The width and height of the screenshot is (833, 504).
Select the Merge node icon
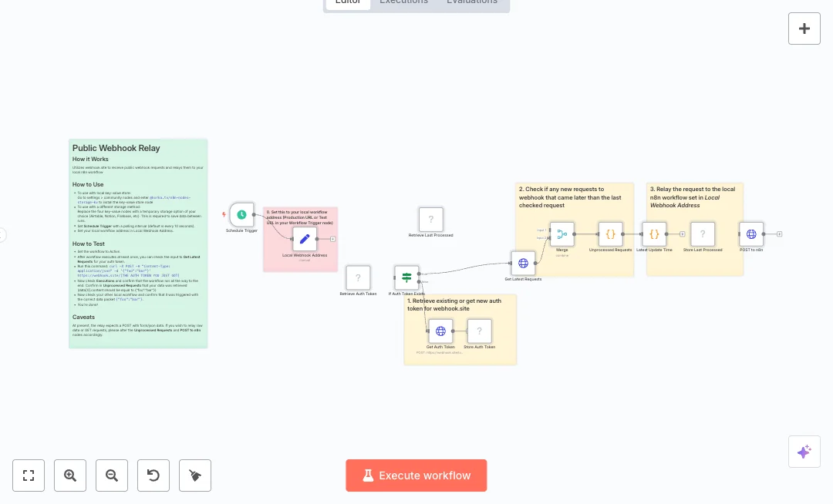pyautogui.click(x=562, y=234)
